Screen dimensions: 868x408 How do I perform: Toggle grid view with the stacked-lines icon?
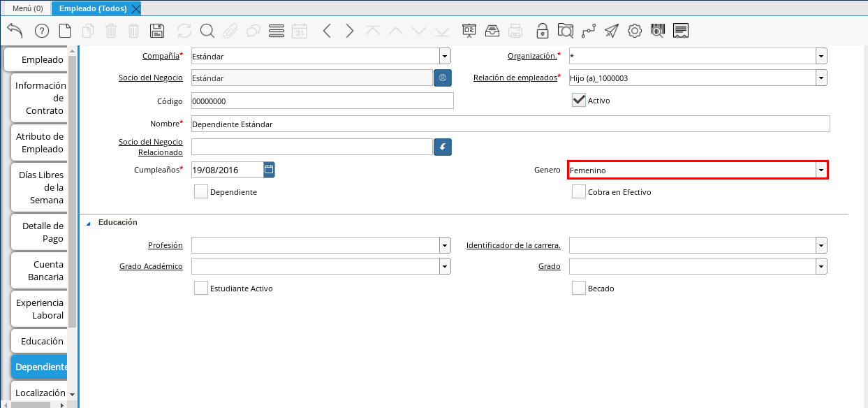coord(276,31)
